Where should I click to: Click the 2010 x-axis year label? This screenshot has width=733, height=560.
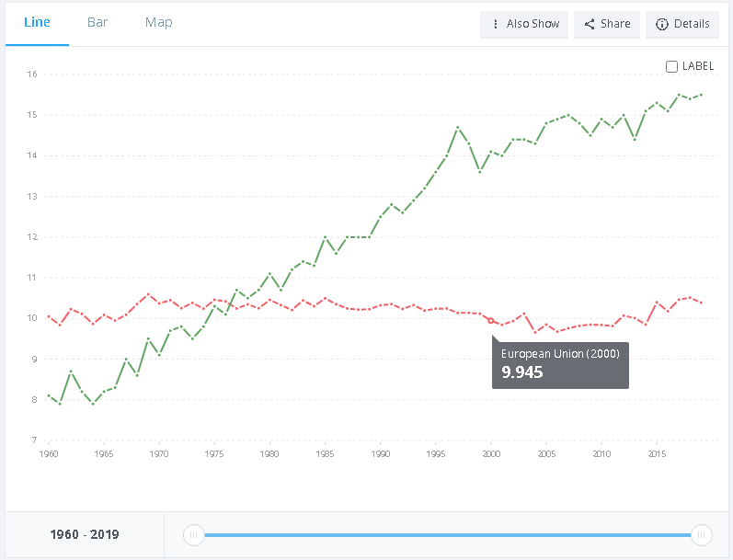[601, 454]
